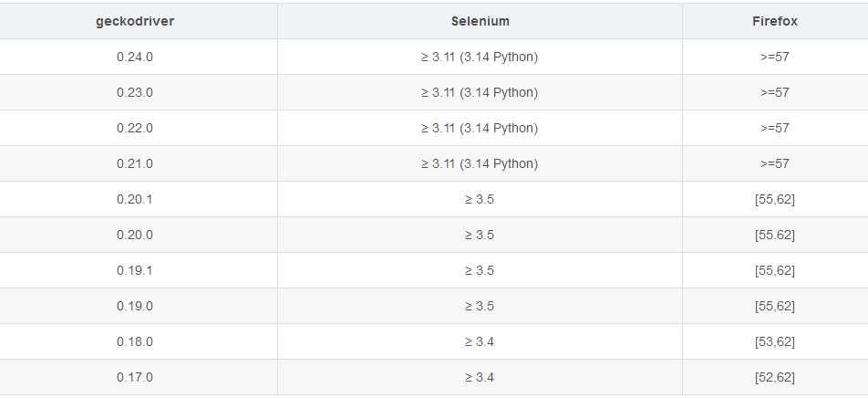Select the 0.19.0 geckodriver version cell

(x=135, y=306)
